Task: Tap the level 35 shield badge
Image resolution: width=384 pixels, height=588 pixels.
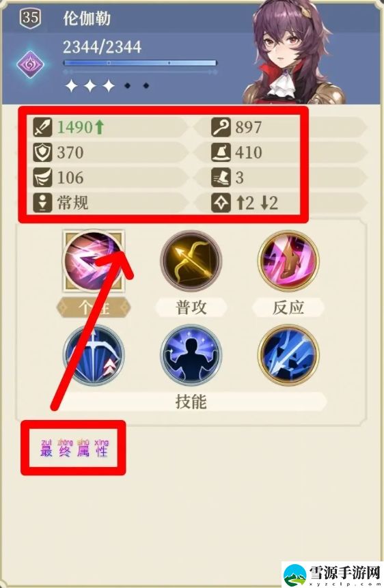Action: point(30,17)
